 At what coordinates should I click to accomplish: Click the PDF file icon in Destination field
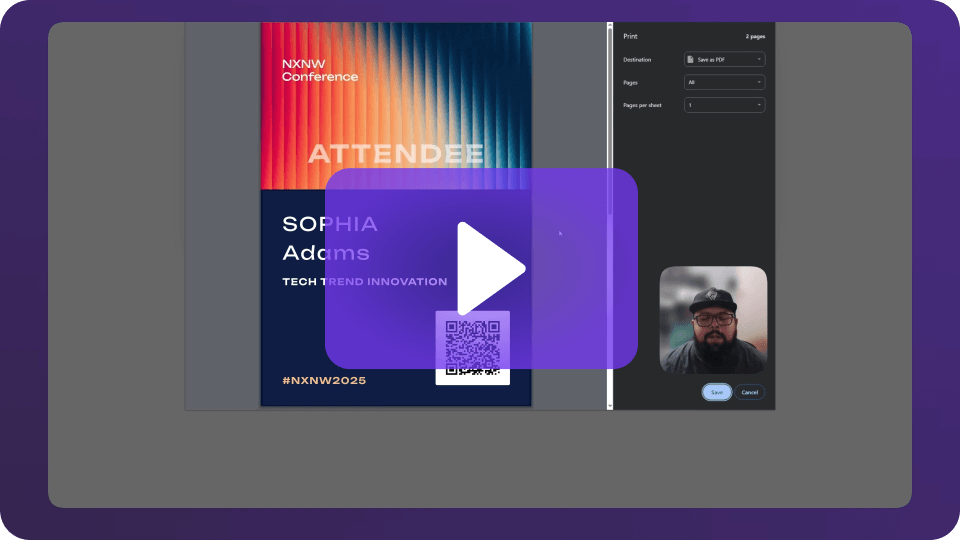click(691, 59)
